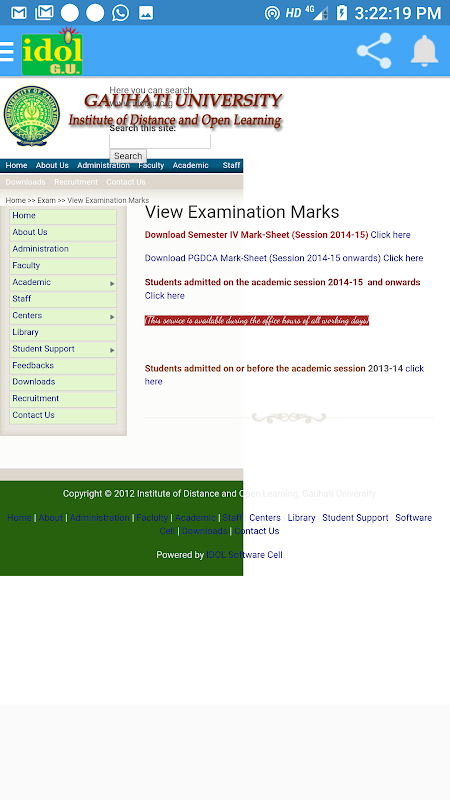Open footer Contact Us link

257,531
